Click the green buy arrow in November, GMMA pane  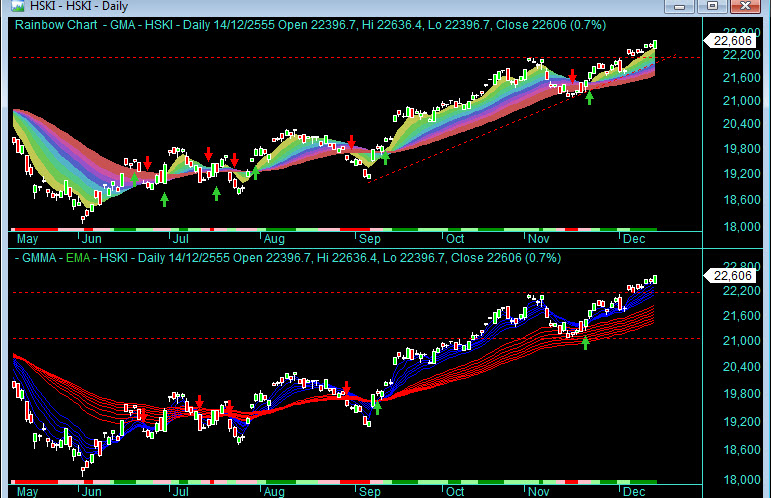585,343
